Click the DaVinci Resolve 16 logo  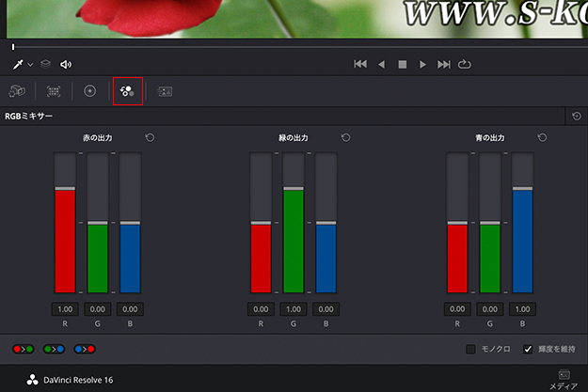coord(32,380)
